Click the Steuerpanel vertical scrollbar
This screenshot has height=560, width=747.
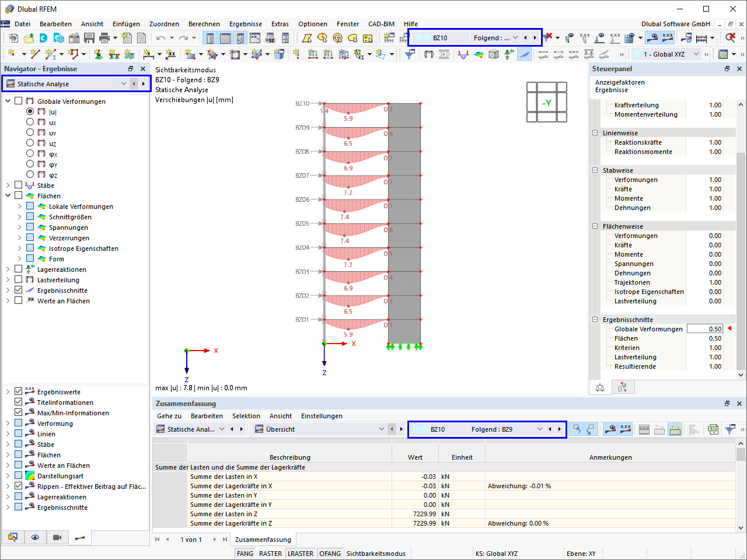coord(741,239)
